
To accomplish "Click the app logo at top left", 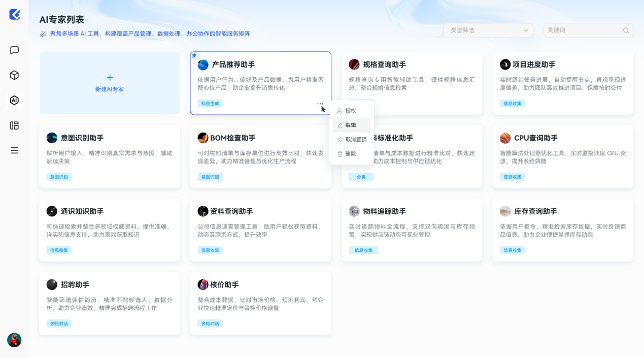I will (x=15, y=15).
